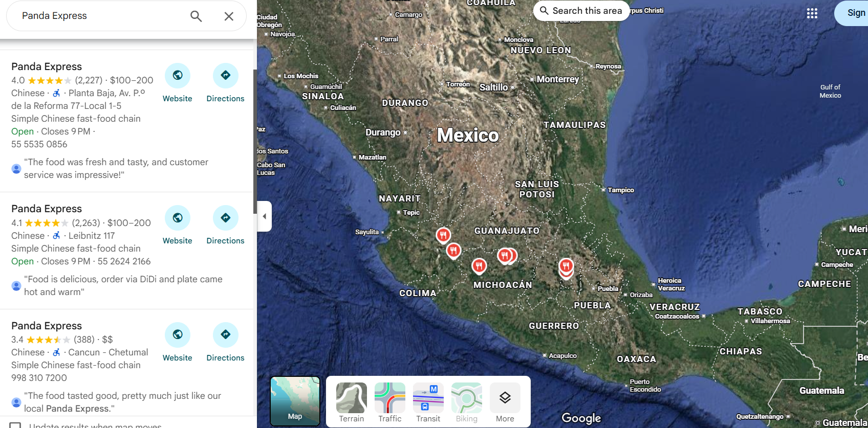868x428 pixels.
Task: Select the restaurant pin northwest of Puebla
Action: pyautogui.click(x=566, y=266)
